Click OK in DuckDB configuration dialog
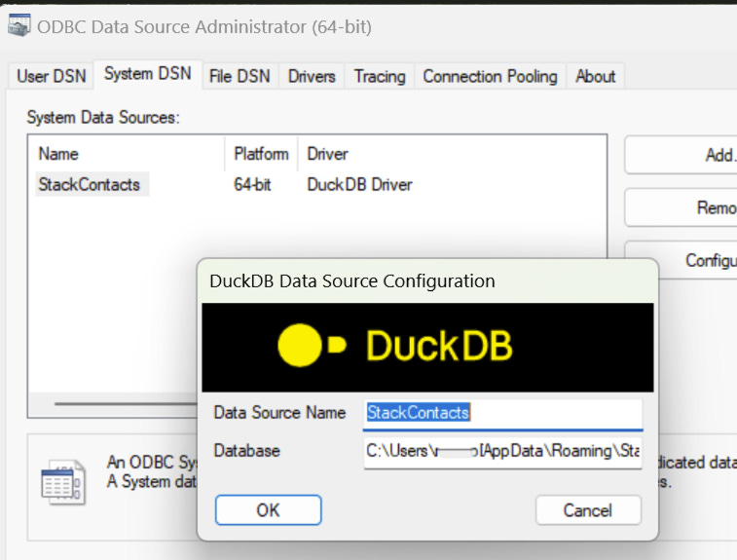This screenshot has width=737, height=560. pos(269,510)
